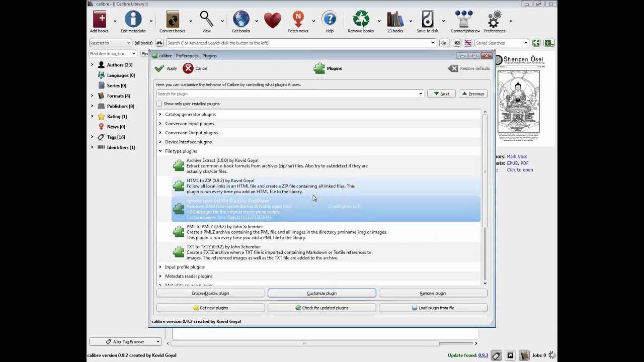Screen dimensions: 644x362
Task: Click the green Apply checkmark
Action: coord(159,68)
